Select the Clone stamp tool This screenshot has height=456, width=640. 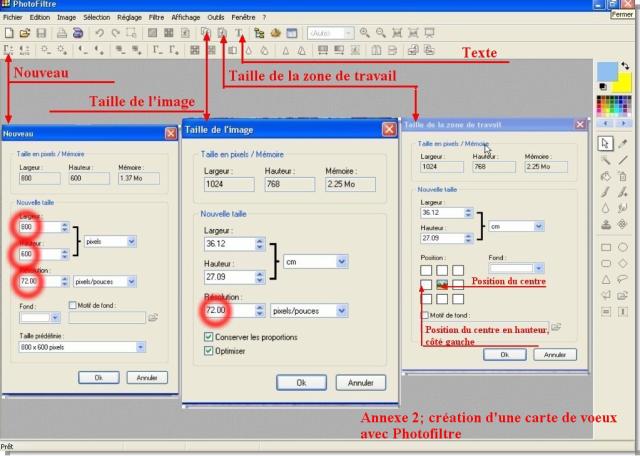(606, 224)
